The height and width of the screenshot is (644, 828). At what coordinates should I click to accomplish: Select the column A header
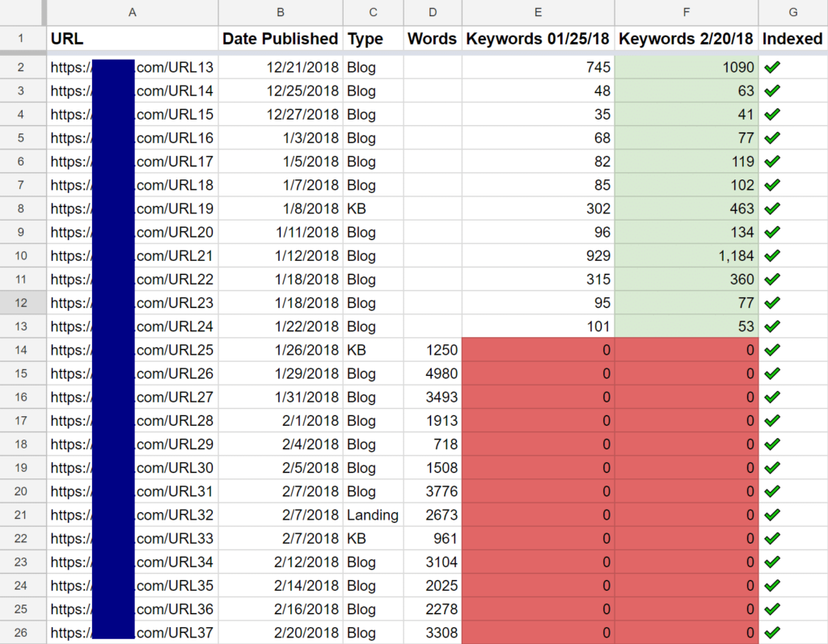point(132,12)
